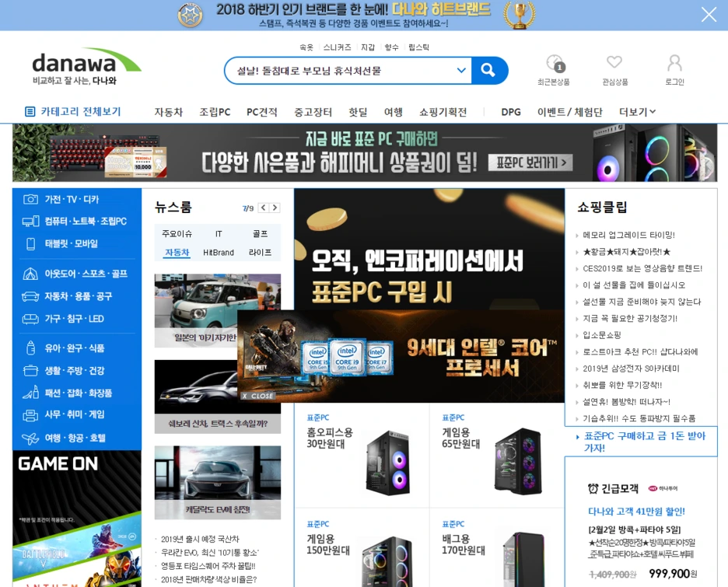Open the search suggestions dropdown arrow
Image resolution: width=728 pixels, height=587 pixels.
click(x=462, y=70)
